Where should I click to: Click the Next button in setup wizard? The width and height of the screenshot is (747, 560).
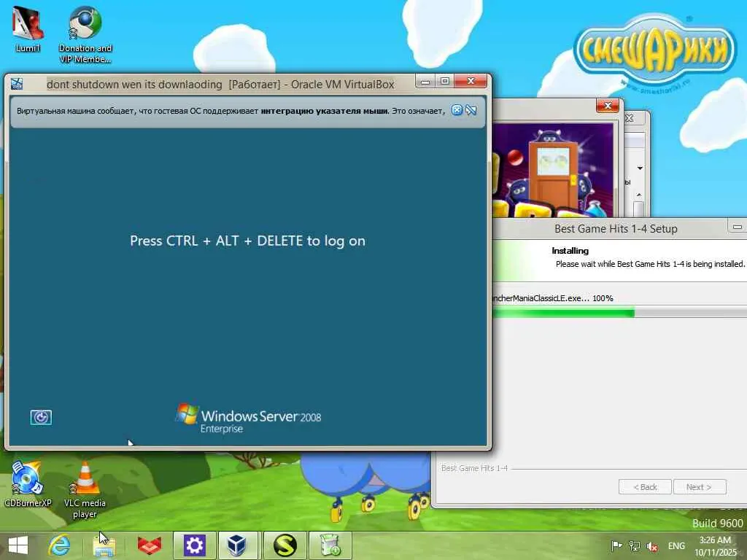click(700, 486)
